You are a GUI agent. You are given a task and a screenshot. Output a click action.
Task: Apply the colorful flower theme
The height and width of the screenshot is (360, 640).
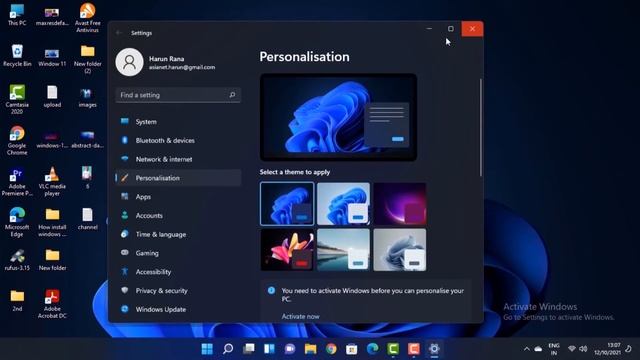tap(287, 250)
